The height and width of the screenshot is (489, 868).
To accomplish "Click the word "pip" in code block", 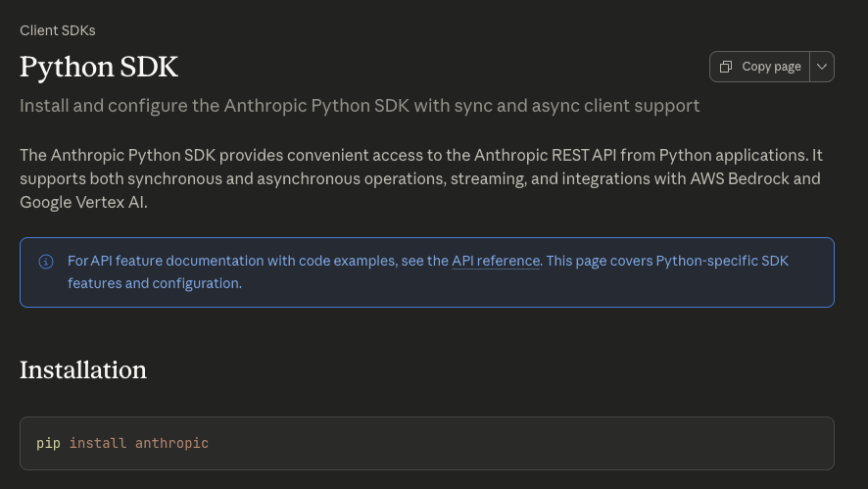I will tap(48, 443).
